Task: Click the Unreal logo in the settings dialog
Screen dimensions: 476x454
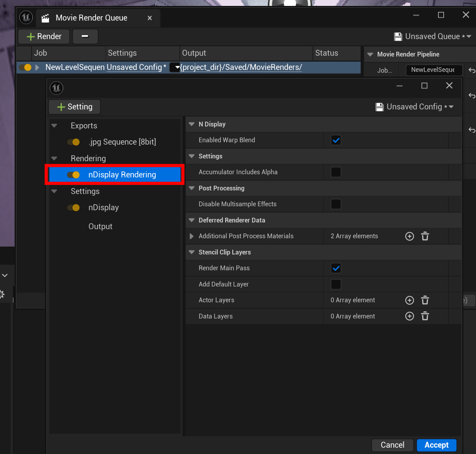Action: click(57, 88)
